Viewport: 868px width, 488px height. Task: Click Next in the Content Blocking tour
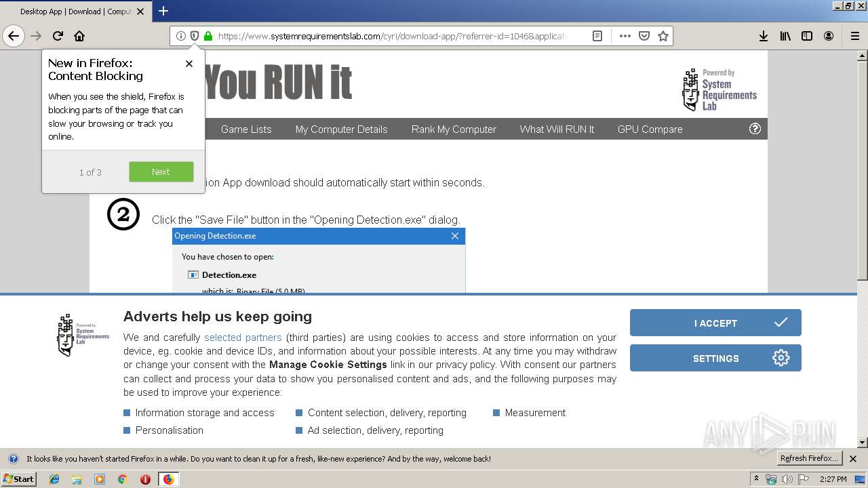161,171
